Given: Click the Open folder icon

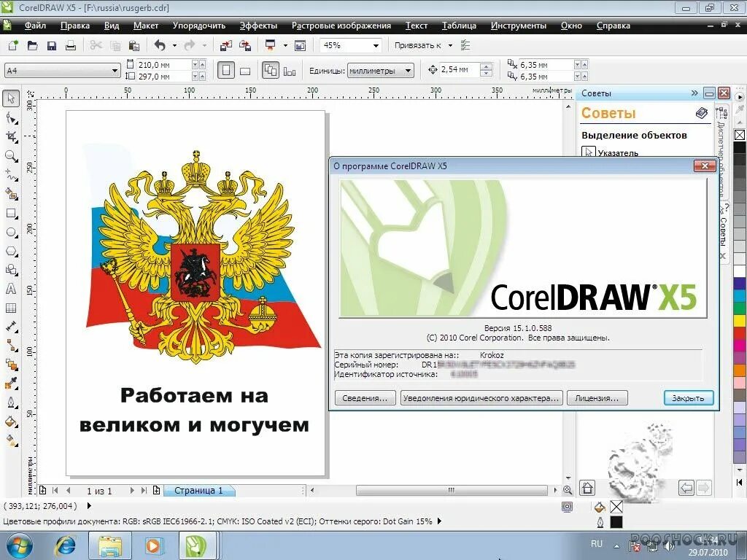Looking at the screenshot, I should (x=32, y=46).
